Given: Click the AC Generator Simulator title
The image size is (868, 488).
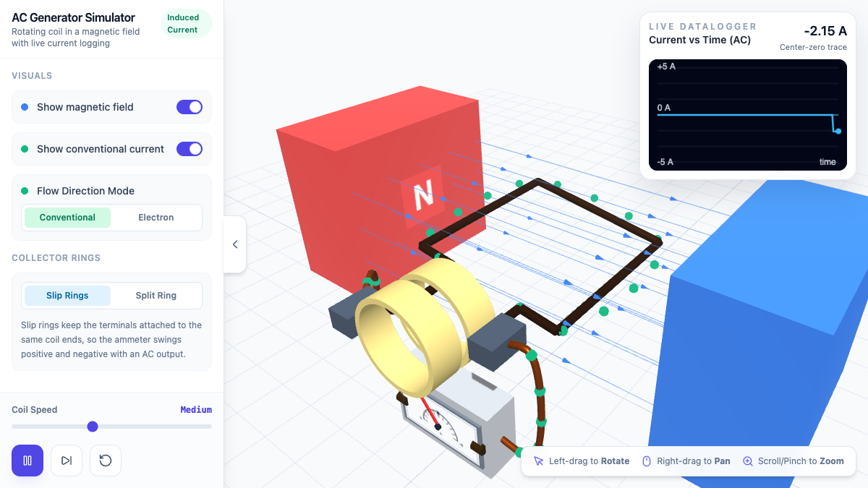Looking at the screenshot, I should tap(73, 17).
